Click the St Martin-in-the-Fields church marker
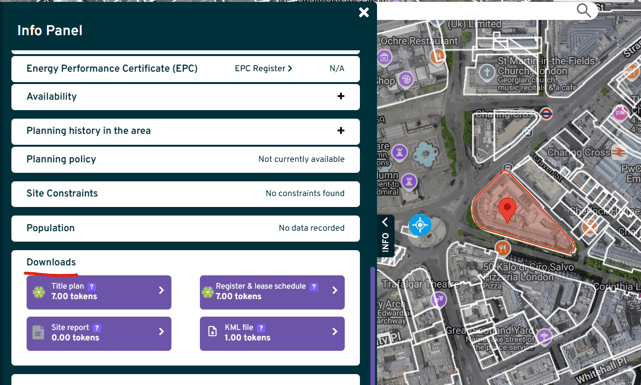The image size is (641, 385). coord(487,73)
